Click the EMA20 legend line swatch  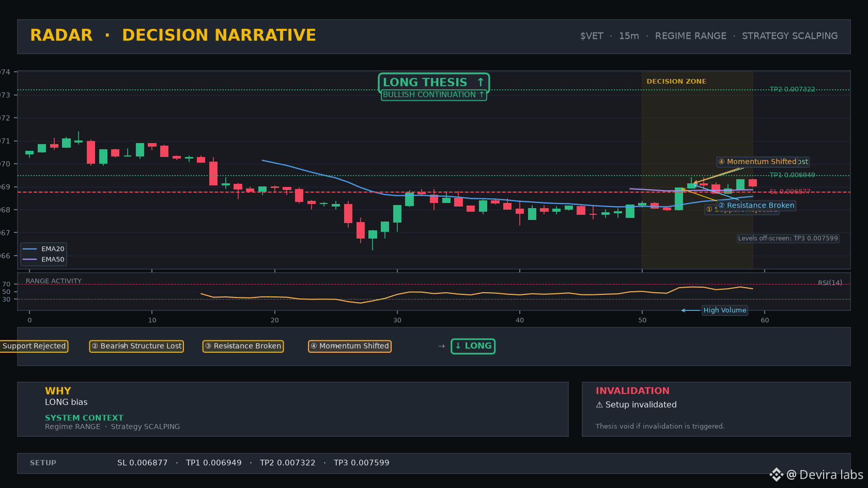30,249
